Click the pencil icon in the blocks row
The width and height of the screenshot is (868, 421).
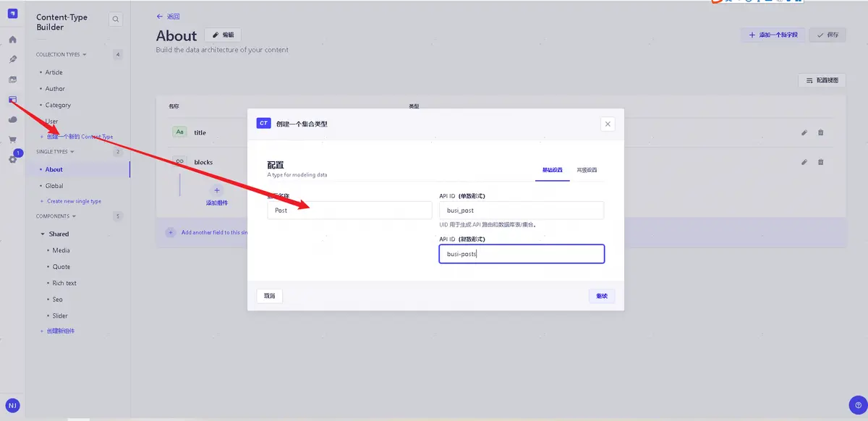[804, 162]
